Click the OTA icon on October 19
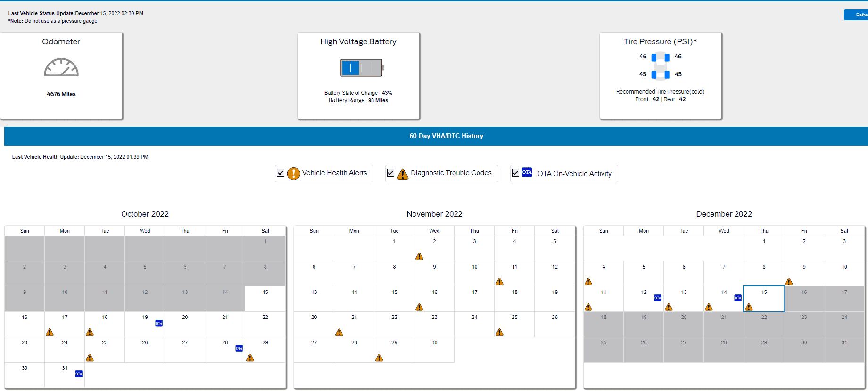 (x=159, y=323)
